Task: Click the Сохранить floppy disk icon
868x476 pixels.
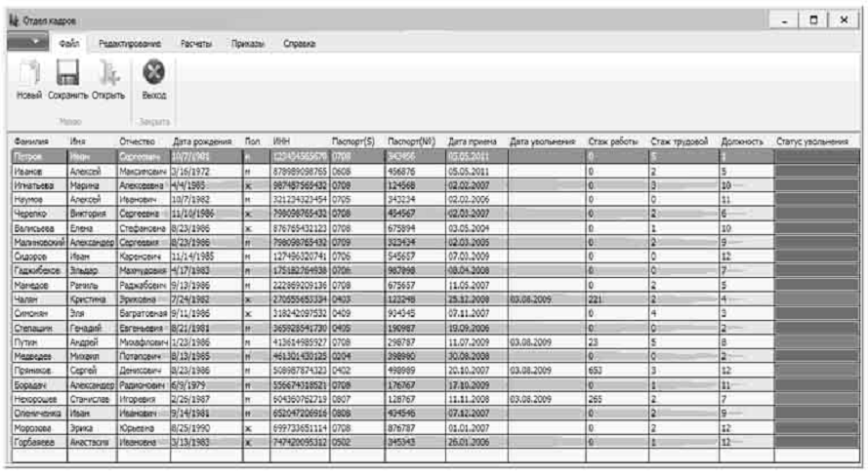Action: [67, 73]
